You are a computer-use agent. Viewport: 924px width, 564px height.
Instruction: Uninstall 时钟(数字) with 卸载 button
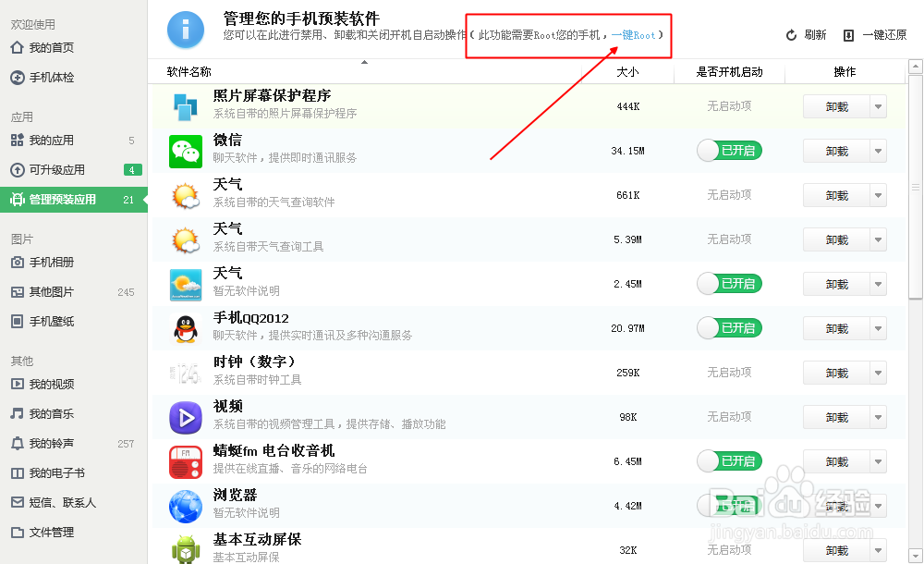pyautogui.click(x=837, y=373)
